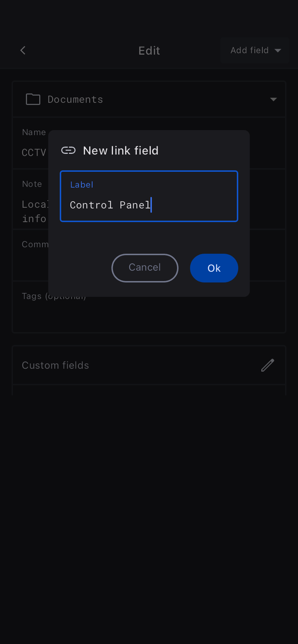Open the Add field dropdown arrow
Viewport: 298px width, 644px height.
[278, 50]
